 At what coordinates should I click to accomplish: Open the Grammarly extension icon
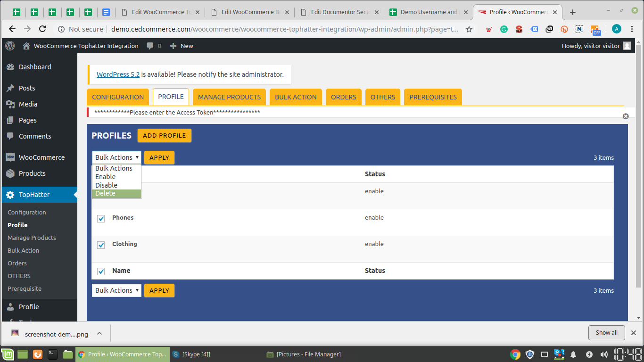coord(504,29)
